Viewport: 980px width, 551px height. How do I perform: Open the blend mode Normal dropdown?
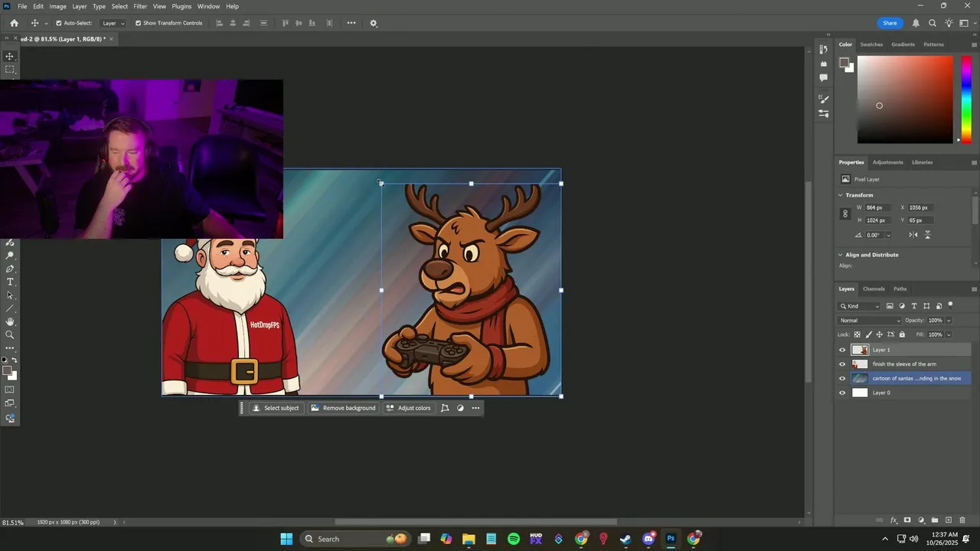click(870, 321)
